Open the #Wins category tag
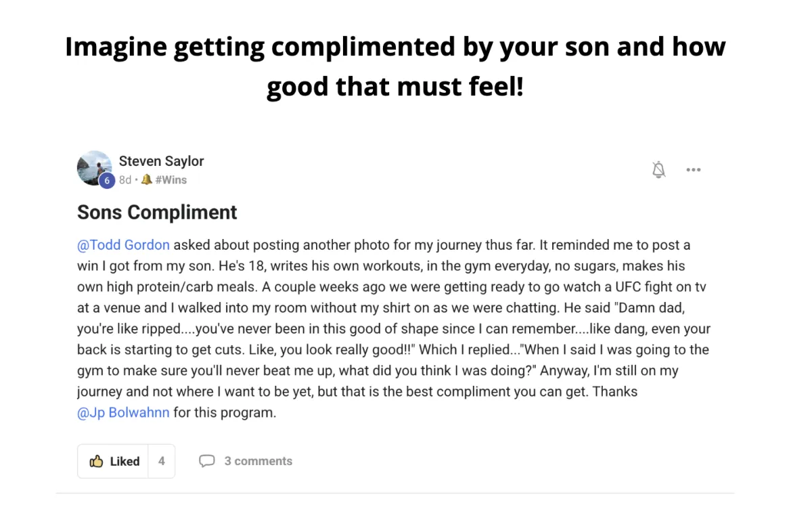 coord(171,180)
